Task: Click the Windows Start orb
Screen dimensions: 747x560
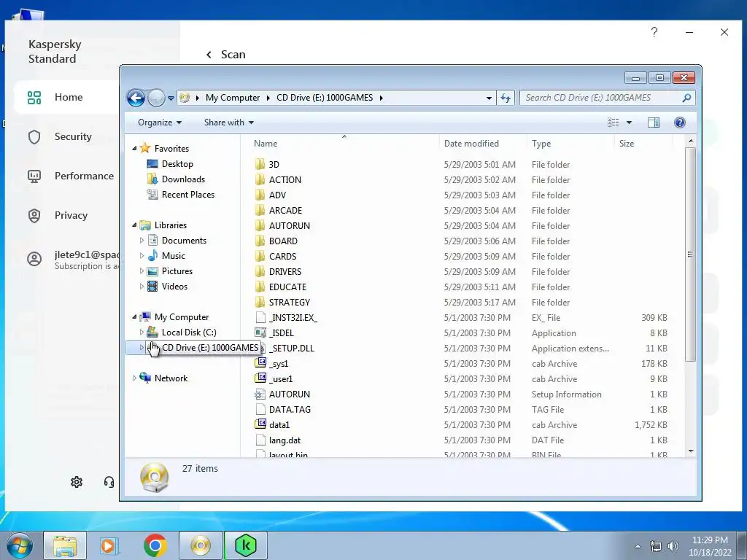Action: coord(20,545)
